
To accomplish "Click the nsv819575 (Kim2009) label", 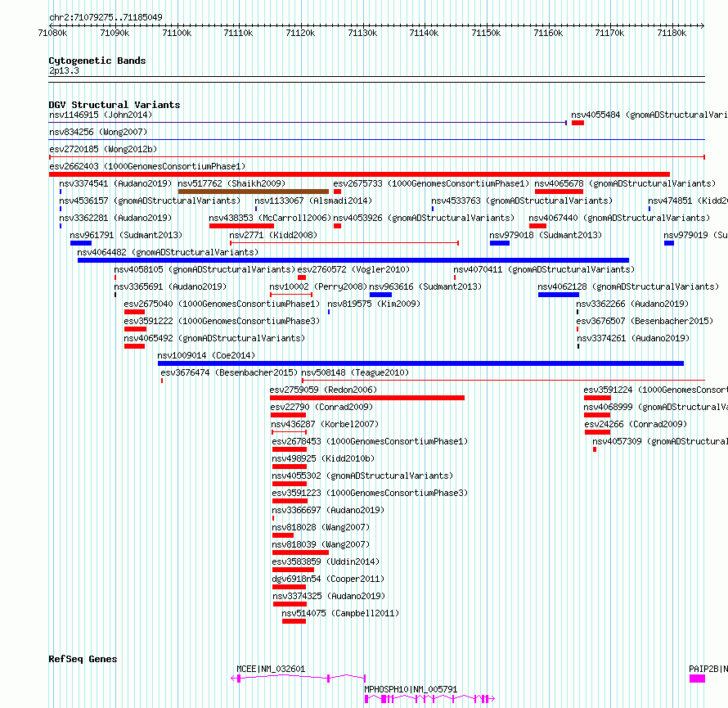I will [x=374, y=304].
